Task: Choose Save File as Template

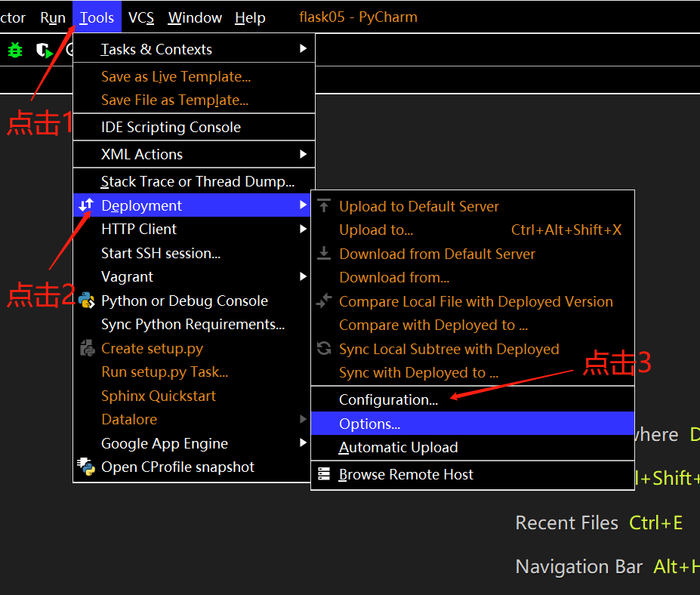Action: pyautogui.click(x=194, y=100)
